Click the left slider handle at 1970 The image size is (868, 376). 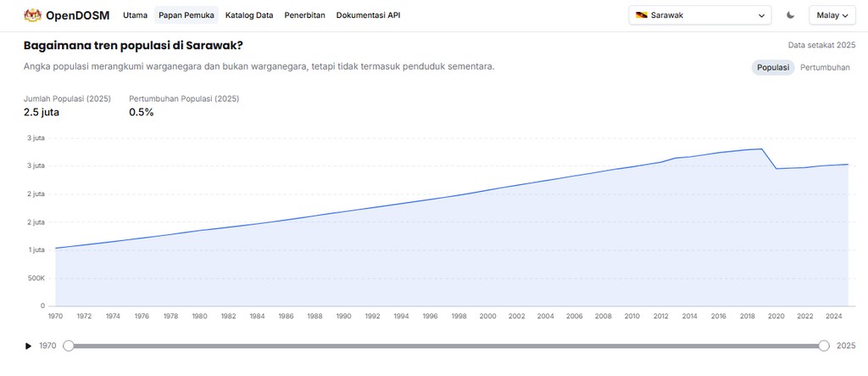69,345
